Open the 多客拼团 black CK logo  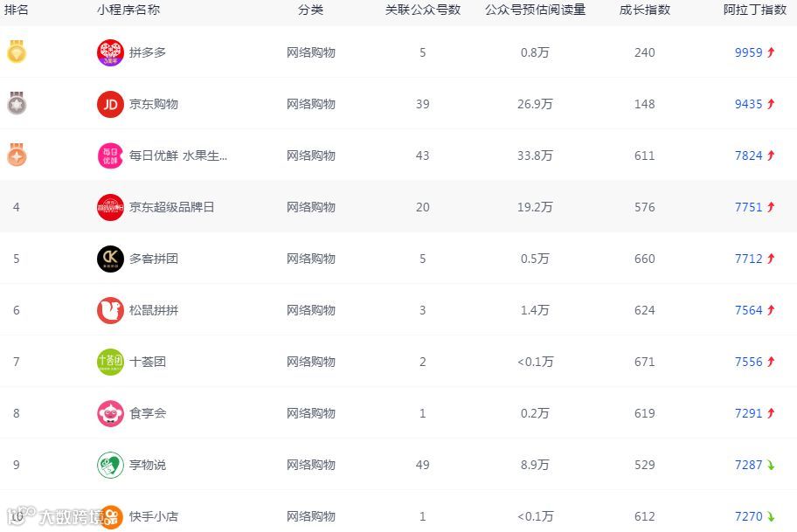110,259
